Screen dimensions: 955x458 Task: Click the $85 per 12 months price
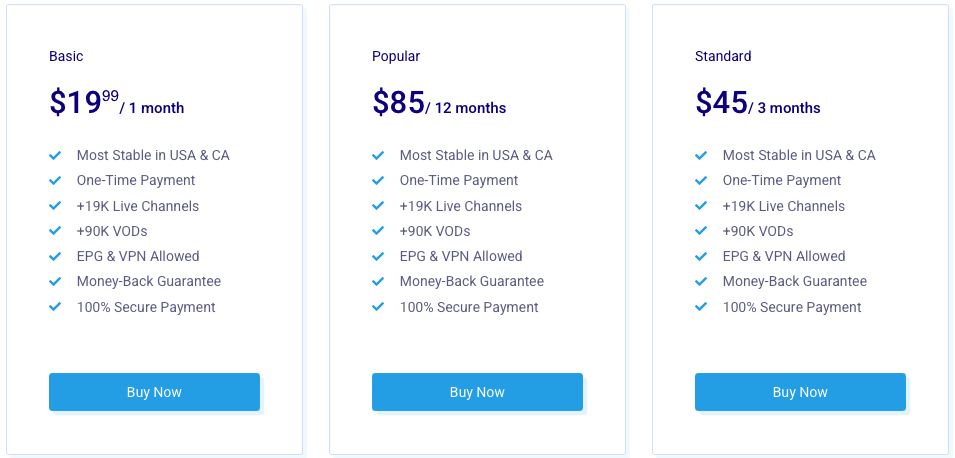pyautogui.click(x=439, y=103)
